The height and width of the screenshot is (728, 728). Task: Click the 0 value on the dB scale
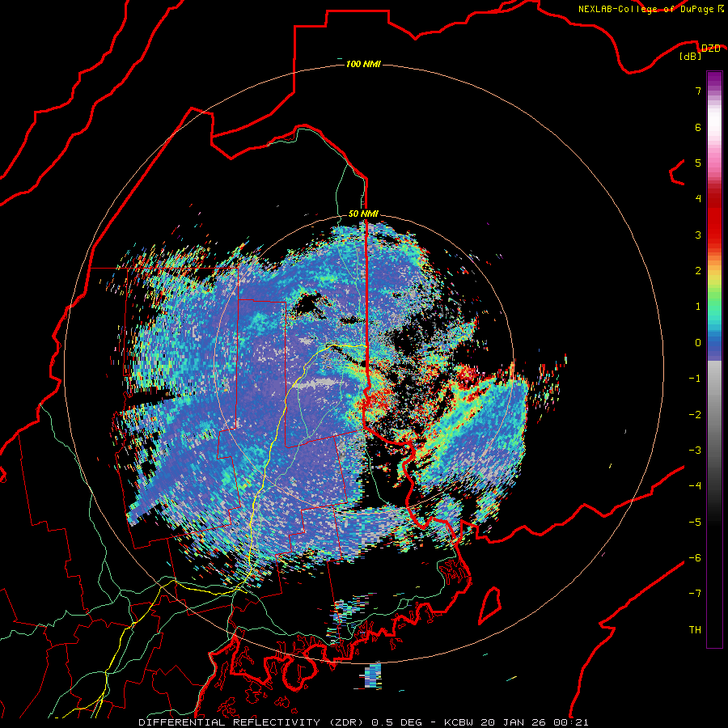[698, 343]
